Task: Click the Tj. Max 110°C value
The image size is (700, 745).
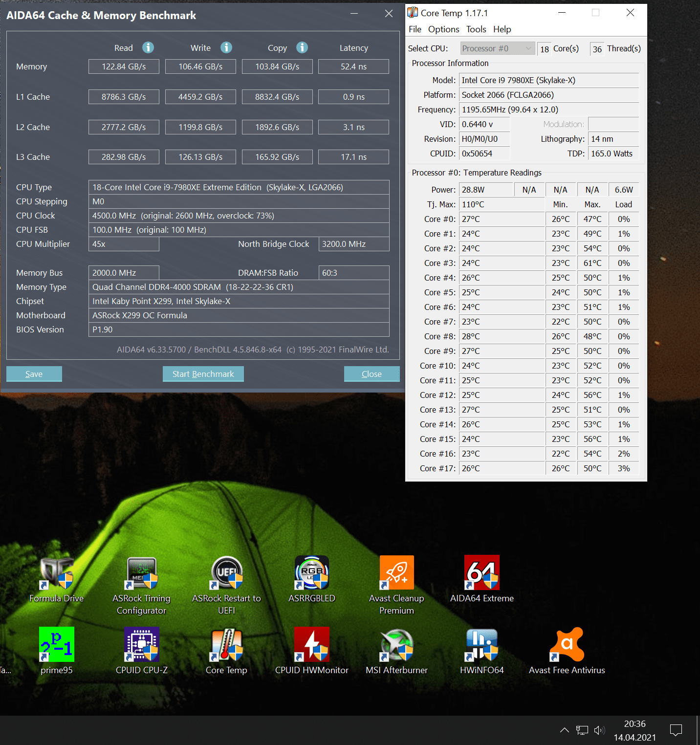Action: point(502,204)
